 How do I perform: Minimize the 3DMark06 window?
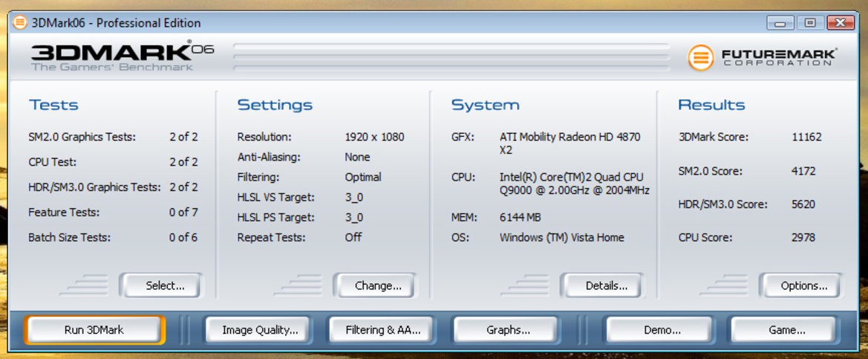(780, 23)
